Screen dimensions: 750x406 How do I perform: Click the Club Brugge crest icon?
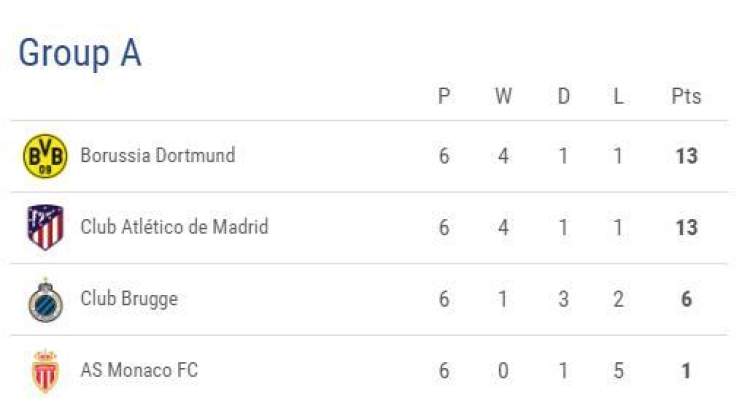[x=45, y=300]
